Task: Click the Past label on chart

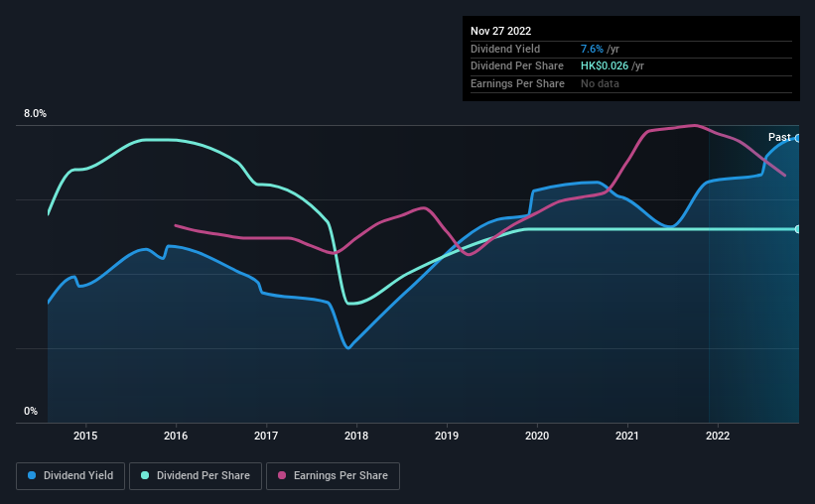Action: click(779, 137)
